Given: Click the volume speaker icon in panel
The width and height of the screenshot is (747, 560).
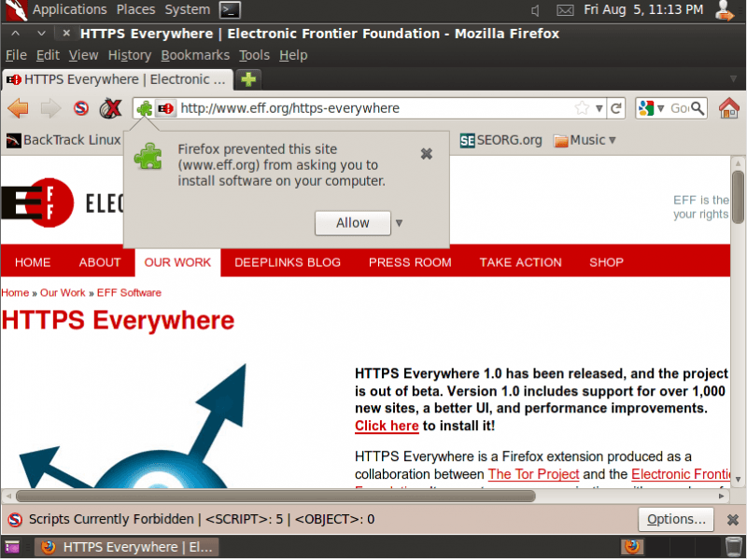Looking at the screenshot, I should [x=535, y=10].
